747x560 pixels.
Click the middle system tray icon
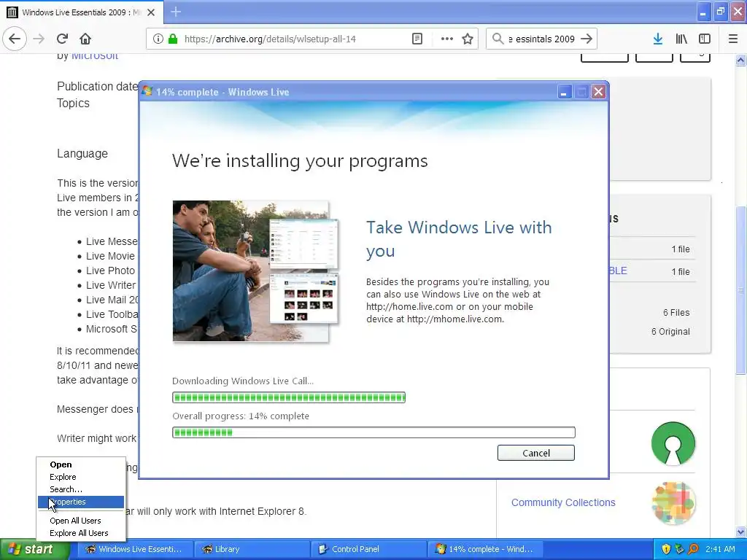680,549
